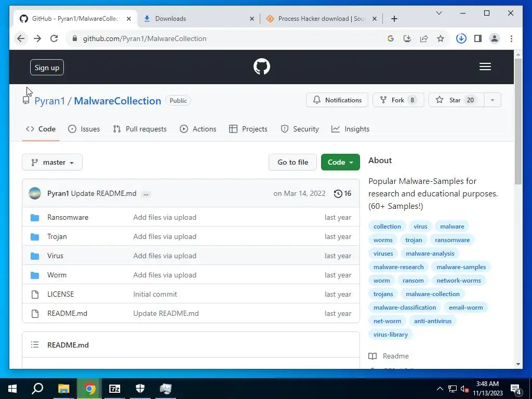Screen dimensions: 532x399
Task: Click the Notifications button
Action: coord(337,100)
